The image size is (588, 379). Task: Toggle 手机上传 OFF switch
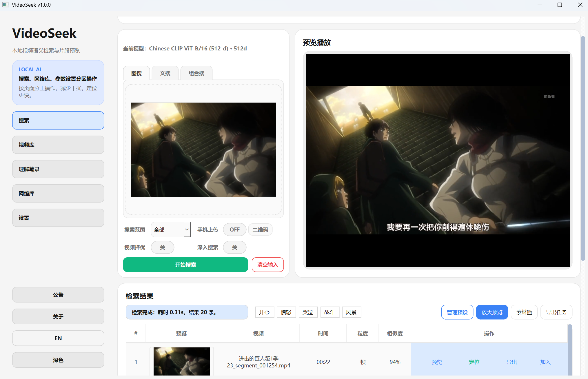point(235,229)
